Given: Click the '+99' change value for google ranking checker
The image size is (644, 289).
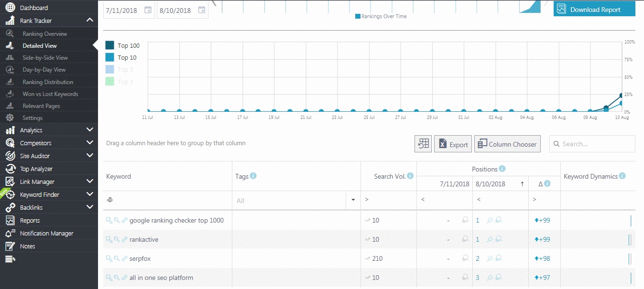Looking at the screenshot, I should 542,220.
